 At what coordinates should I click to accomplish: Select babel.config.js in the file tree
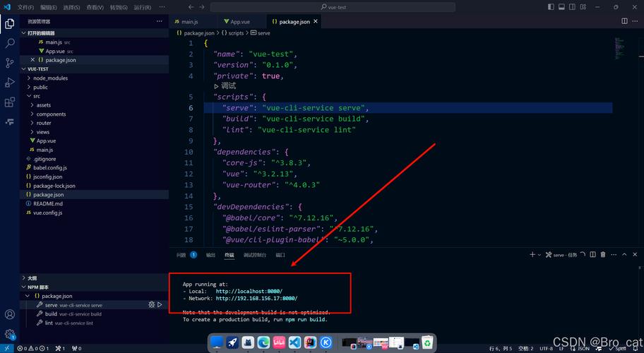(50, 167)
